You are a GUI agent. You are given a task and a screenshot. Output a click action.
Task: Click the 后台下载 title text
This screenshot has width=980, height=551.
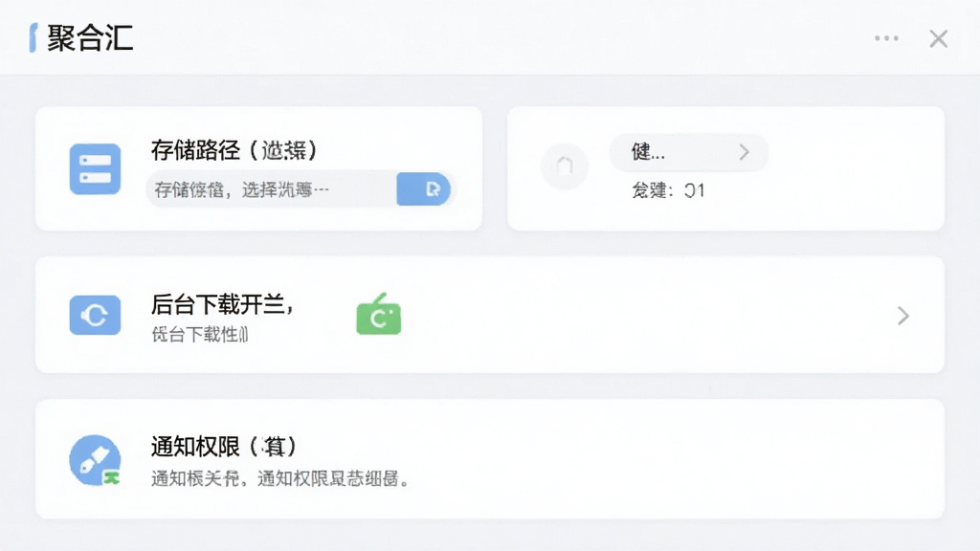tap(222, 304)
